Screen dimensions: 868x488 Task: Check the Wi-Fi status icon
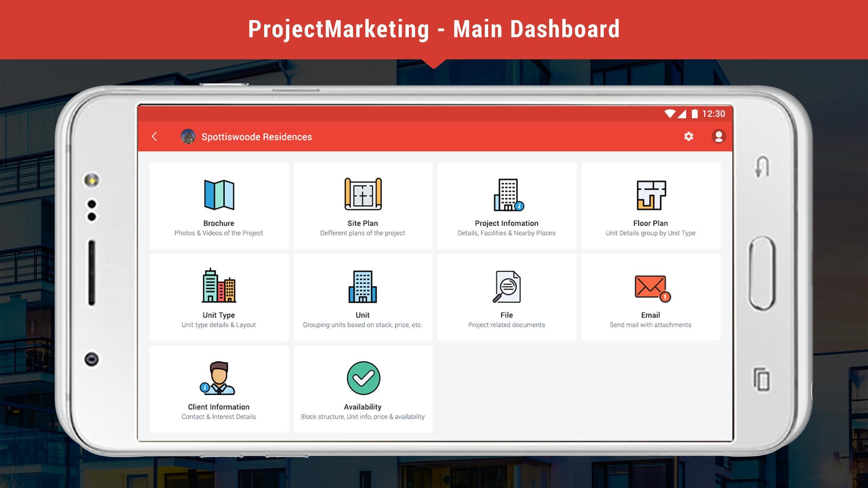pos(669,114)
